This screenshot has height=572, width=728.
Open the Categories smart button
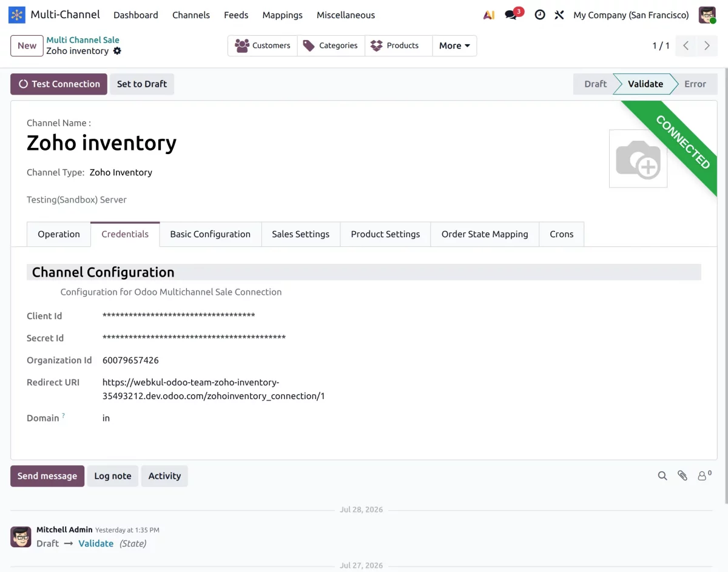(x=331, y=45)
